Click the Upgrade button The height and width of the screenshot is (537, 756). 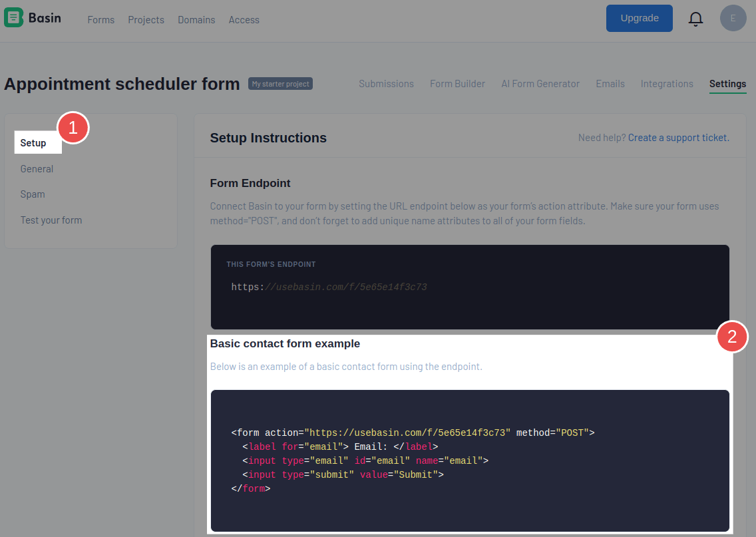coord(639,18)
